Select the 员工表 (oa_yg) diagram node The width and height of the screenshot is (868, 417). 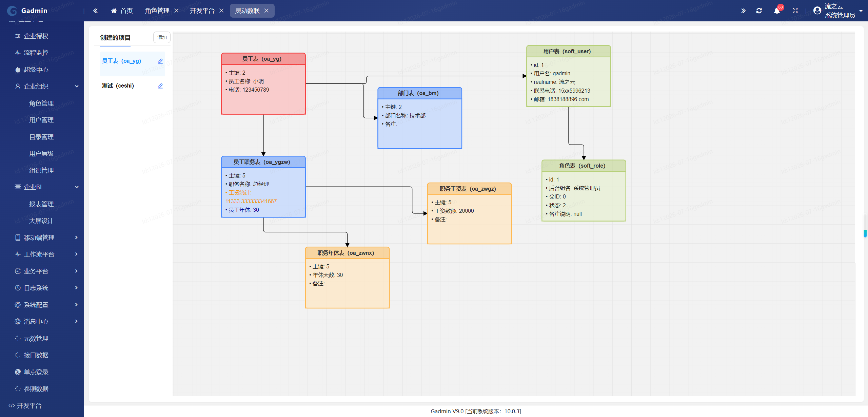[x=263, y=83]
